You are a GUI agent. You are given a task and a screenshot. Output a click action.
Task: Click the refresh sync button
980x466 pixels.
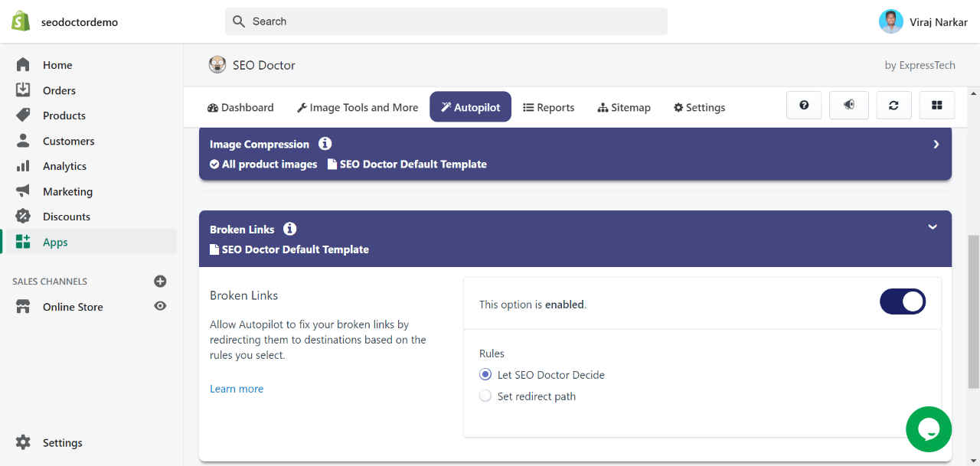893,106
